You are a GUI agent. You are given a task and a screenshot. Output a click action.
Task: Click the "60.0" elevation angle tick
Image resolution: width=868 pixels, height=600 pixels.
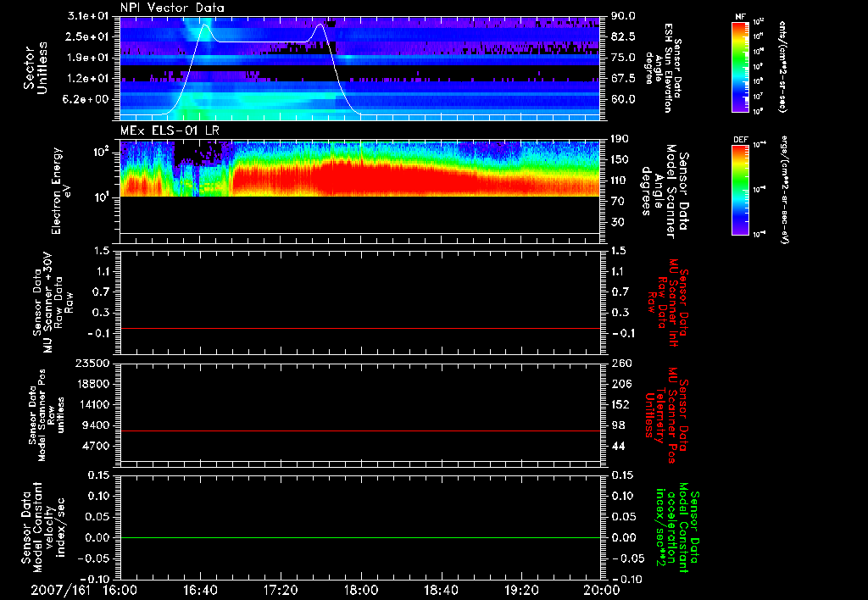click(x=624, y=99)
